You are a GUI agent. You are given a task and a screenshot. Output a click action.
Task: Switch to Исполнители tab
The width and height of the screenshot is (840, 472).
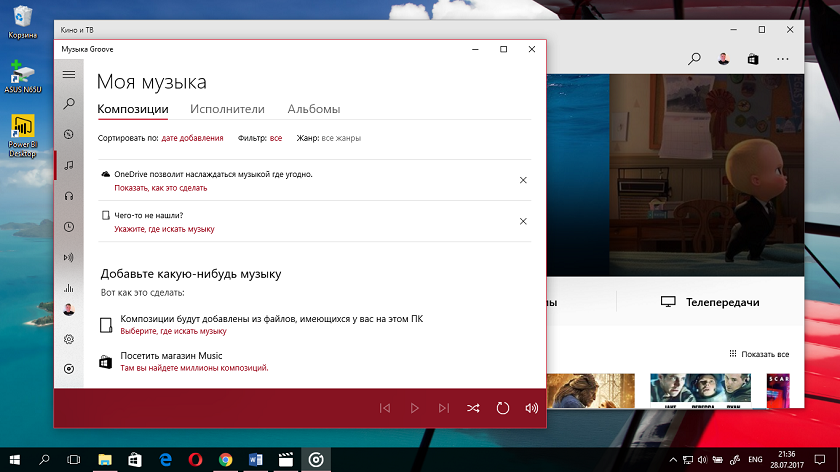point(227,109)
